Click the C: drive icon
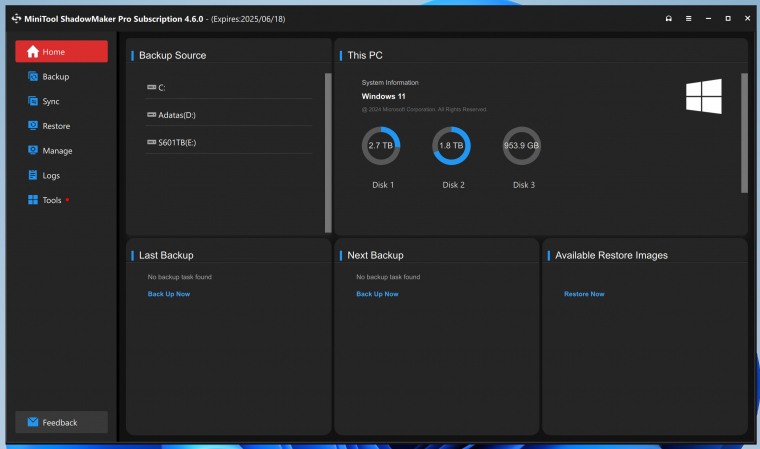This screenshot has width=760, height=449. [x=151, y=87]
